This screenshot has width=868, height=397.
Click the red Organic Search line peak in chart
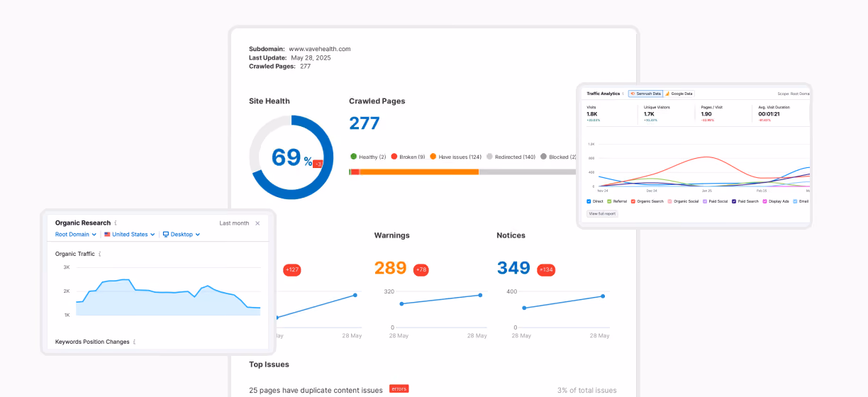706,157
